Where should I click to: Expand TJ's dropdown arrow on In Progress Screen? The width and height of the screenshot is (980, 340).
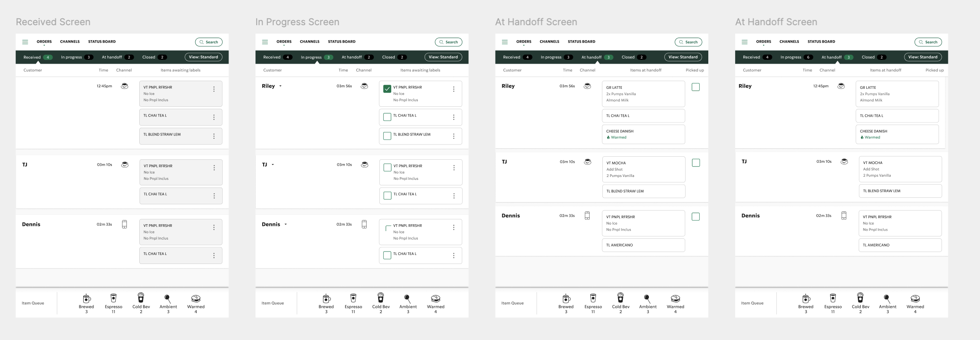(273, 165)
